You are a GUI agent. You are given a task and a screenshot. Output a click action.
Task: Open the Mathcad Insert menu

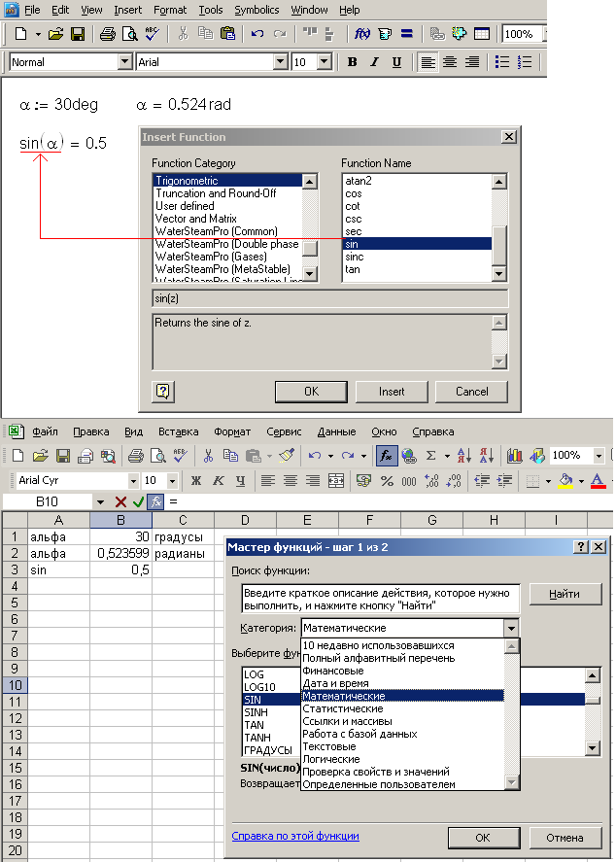(x=127, y=10)
